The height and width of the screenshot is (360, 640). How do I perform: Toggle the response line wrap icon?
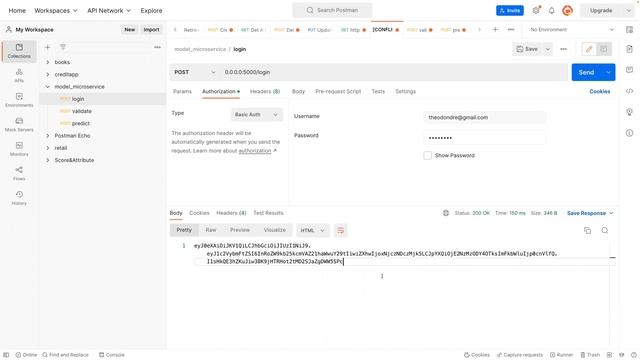click(x=340, y=230)
